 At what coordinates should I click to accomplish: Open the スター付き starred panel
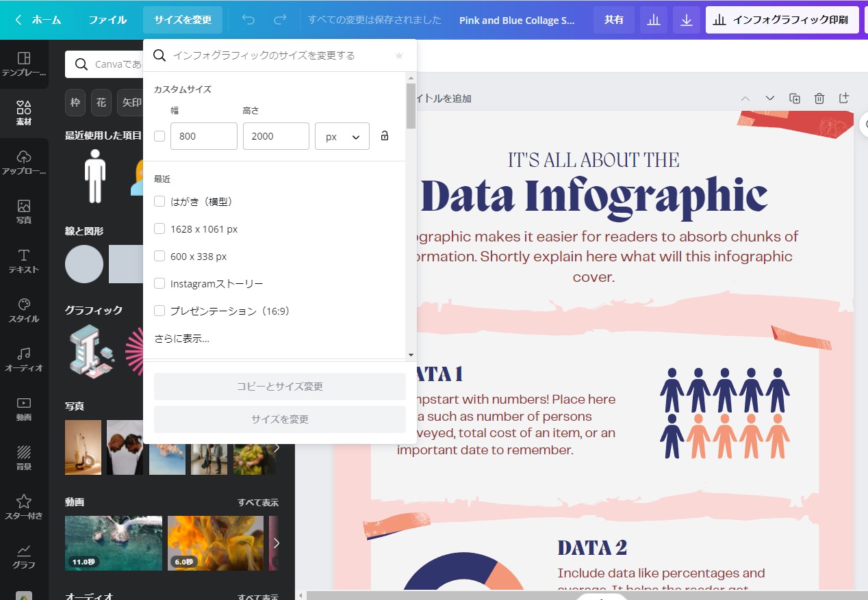[x=24, y=508]
